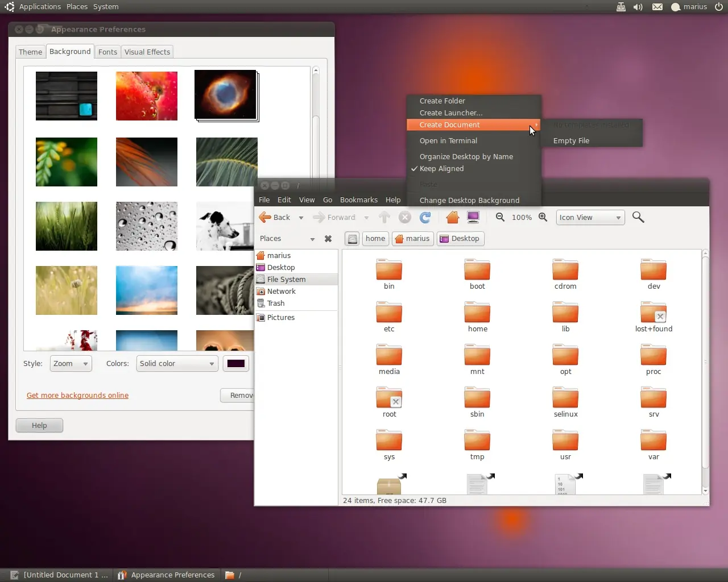Image resolution: width=728 pixels, height=582 pixels.
Task: Expand the Icon View dropdown
Action: 590,218
